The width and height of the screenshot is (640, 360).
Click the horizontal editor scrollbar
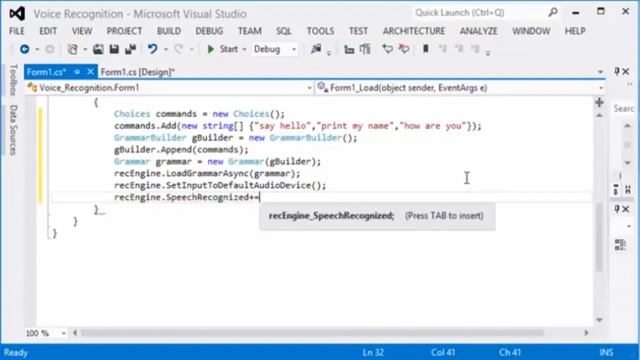click(312, 333)
